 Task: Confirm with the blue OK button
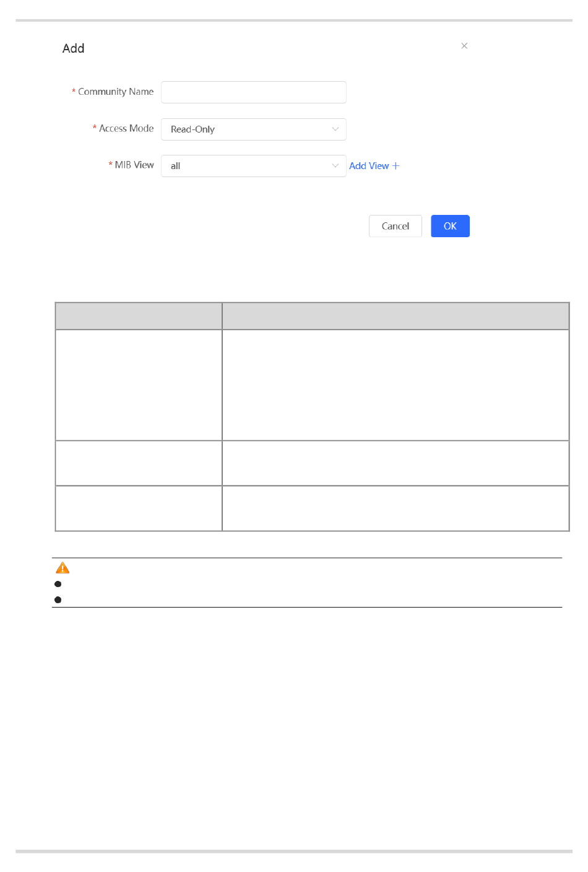pyautogui.click(x=450, y=226)
